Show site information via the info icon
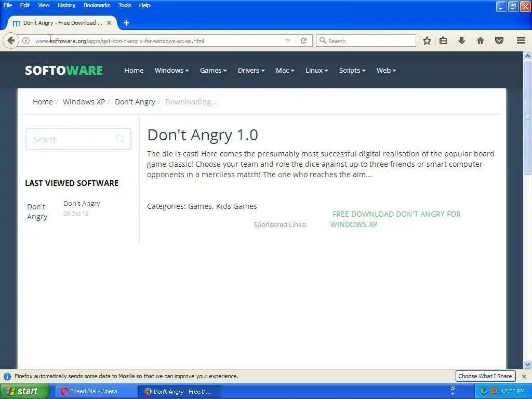Image resolution: width=532 pixels, height=399 pixels. [26, 41]
